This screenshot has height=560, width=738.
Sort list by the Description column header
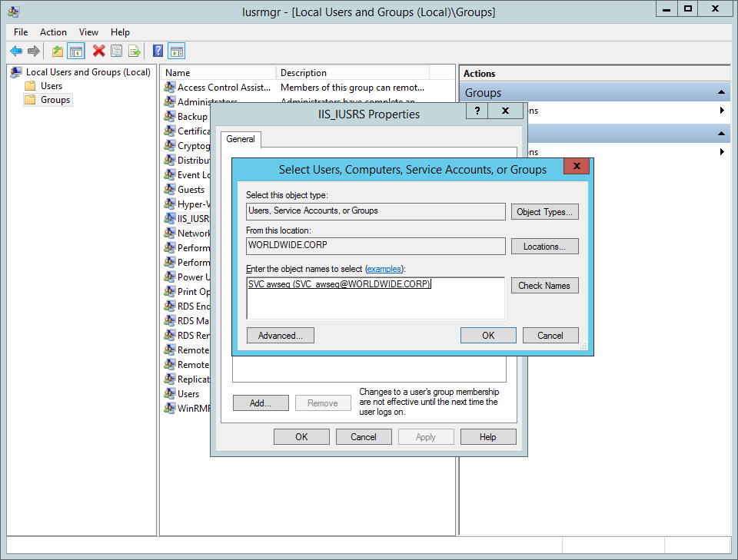point(353,73)
